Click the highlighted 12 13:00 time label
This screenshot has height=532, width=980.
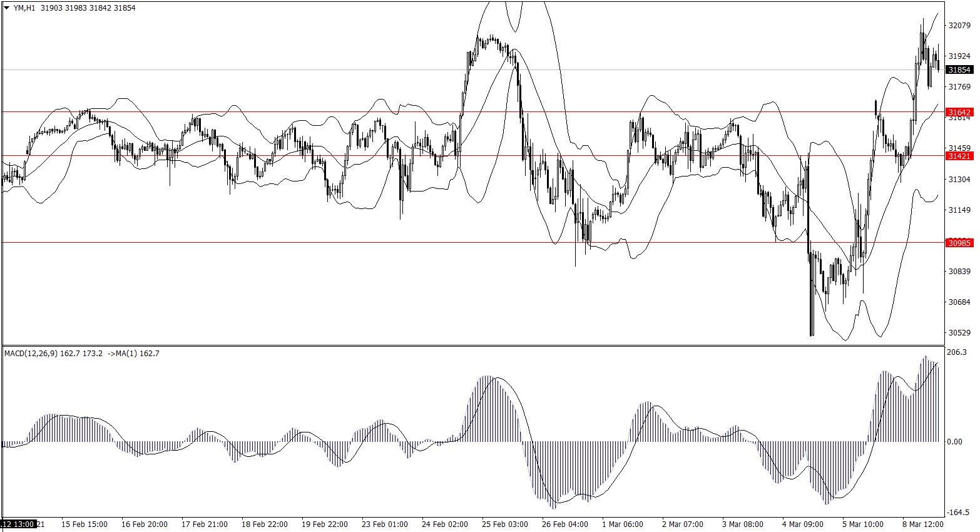18,524
